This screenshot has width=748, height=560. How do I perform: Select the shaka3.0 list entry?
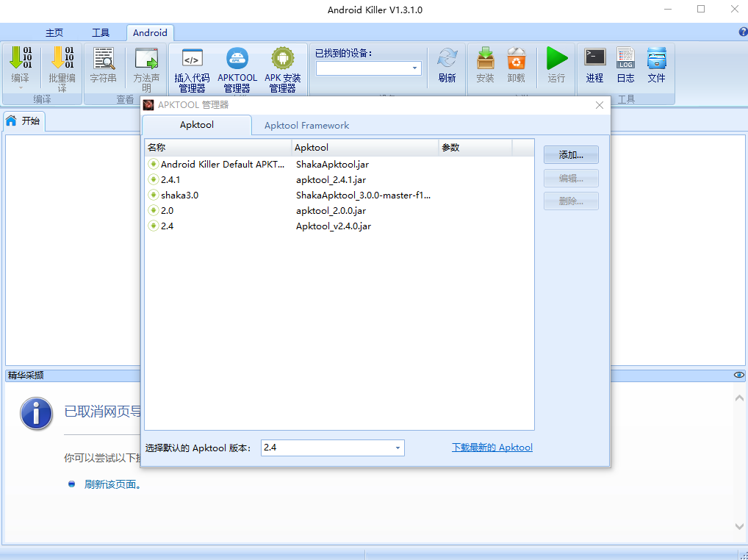(180, 195)
